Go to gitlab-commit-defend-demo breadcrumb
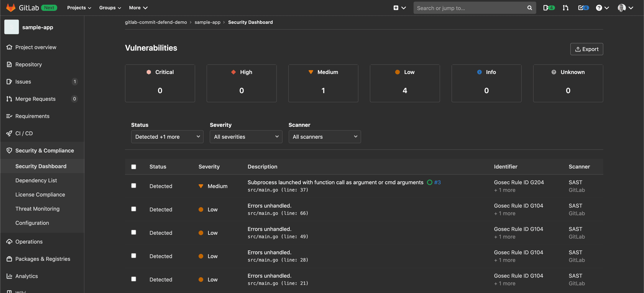Image resolution: width=644 pixels, height=293 pixels. coord(156,22)
